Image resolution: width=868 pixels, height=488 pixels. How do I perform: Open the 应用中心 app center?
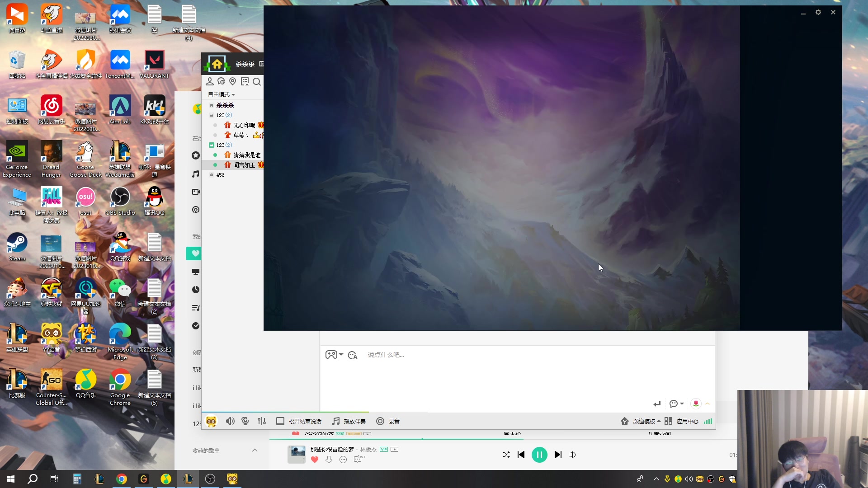click(681, 421)
